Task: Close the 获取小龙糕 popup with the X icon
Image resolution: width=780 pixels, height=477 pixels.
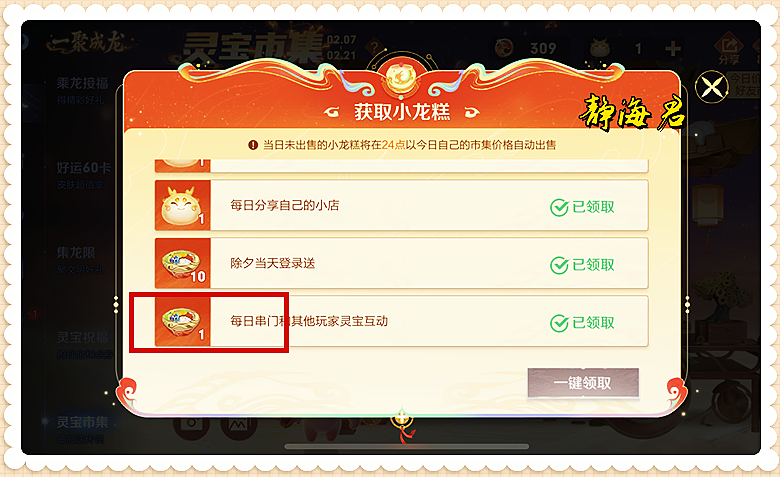Action: click(x=711, y=88)
